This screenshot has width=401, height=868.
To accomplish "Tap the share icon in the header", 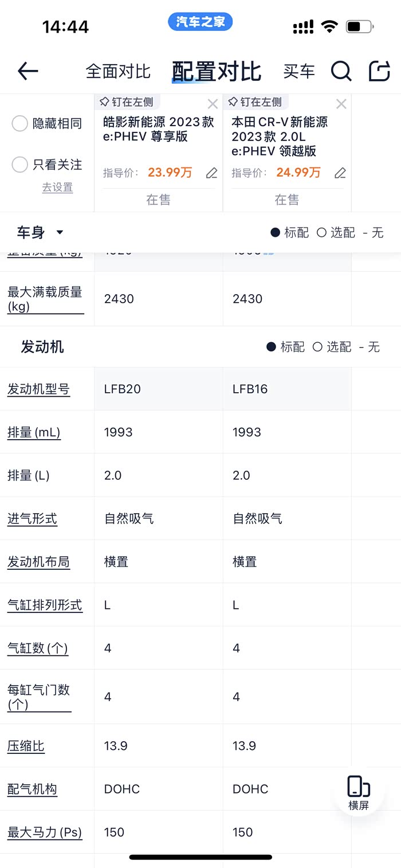I will pyautogui.click(x=379, y=71).
